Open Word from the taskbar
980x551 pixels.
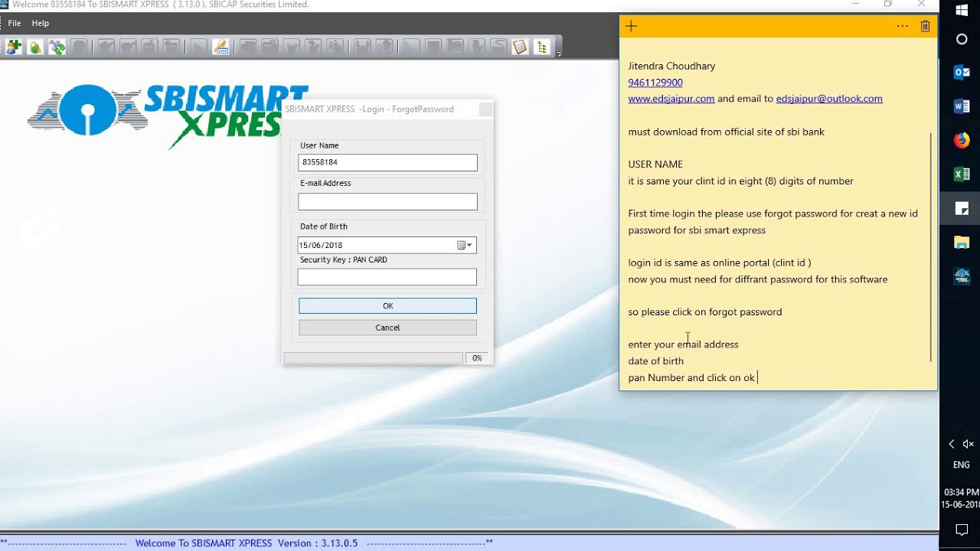click(x=962, y=106)
